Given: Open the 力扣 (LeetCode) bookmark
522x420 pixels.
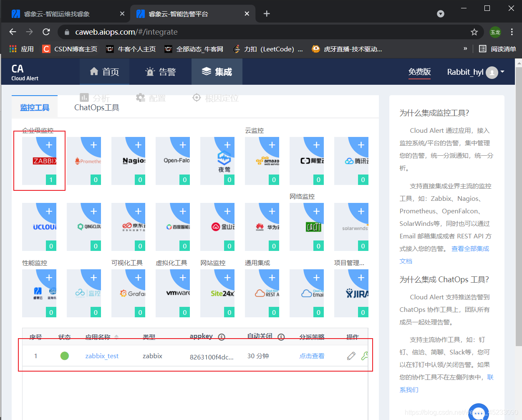Looking at the screenshot, I should pos(268,49).
